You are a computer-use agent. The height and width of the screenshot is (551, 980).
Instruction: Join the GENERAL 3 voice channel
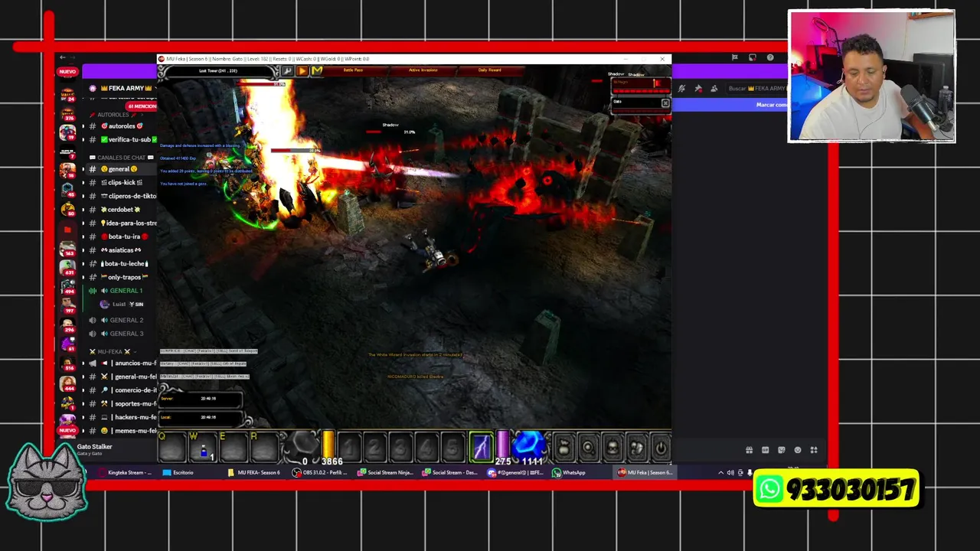pyautogui.click(x=121, y=334)
